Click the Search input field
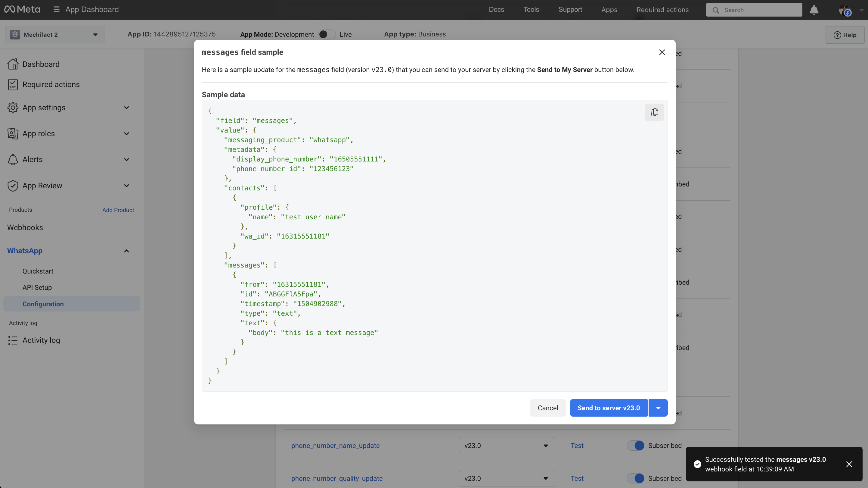The width and height of the screenshot is (868, 488). point(755,10)
